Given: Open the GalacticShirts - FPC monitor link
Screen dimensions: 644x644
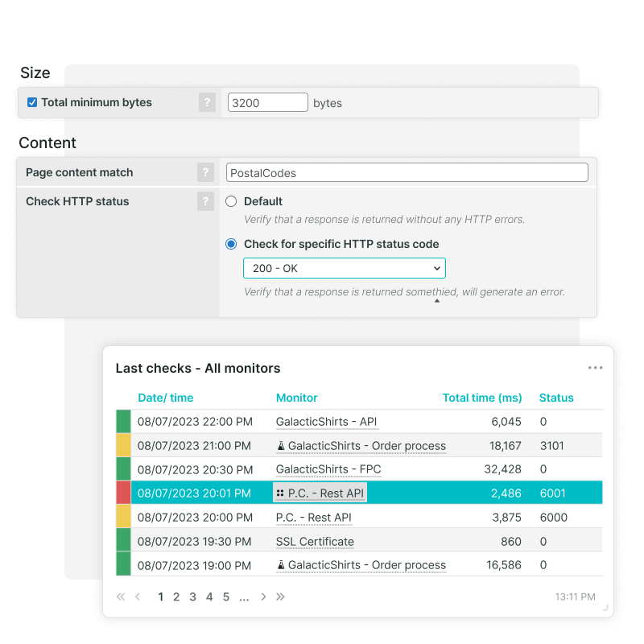Looking at the screenshot, I should pyautogui.click(x=328, y=469).
